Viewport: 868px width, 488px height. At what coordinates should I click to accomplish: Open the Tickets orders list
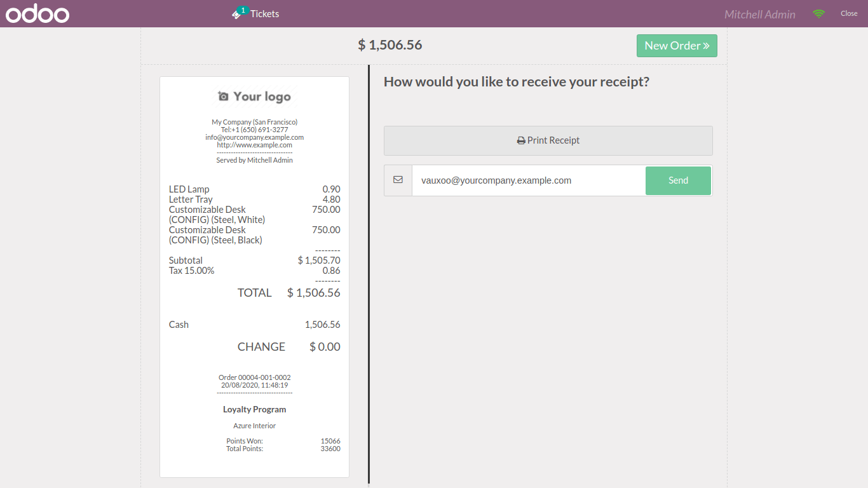click(x=255, y=13)
